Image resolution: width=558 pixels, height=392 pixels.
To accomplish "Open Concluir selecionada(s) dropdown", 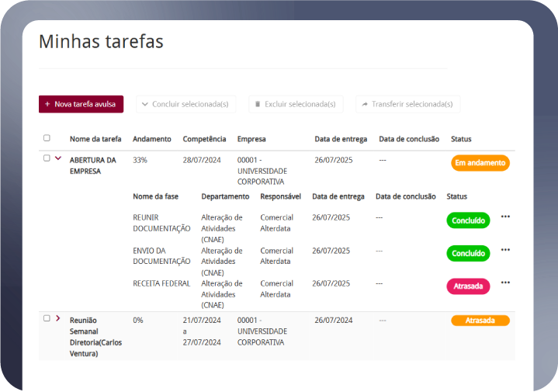I will click(185, 104).
